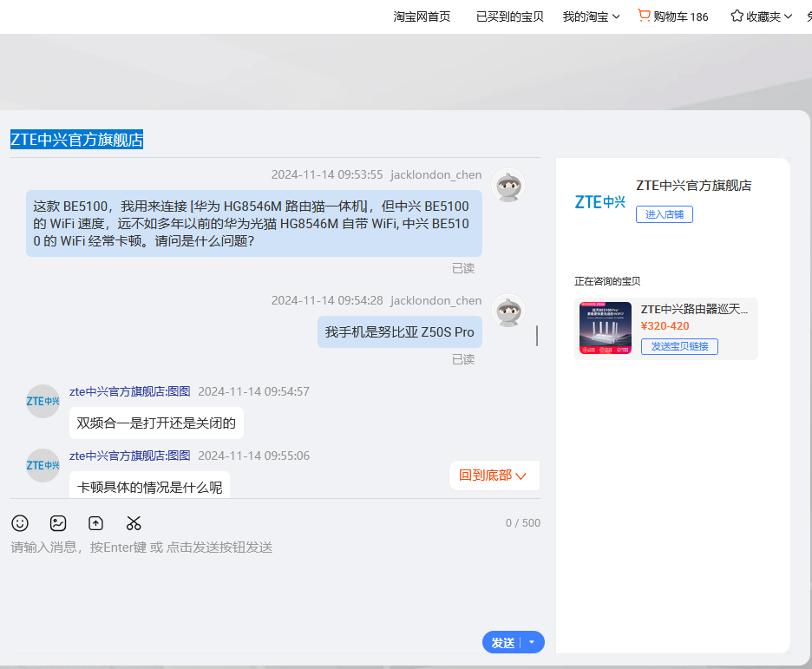Click the favorites star icon
Viewport: 812px width, 669px height.
[x=737, y=16]
